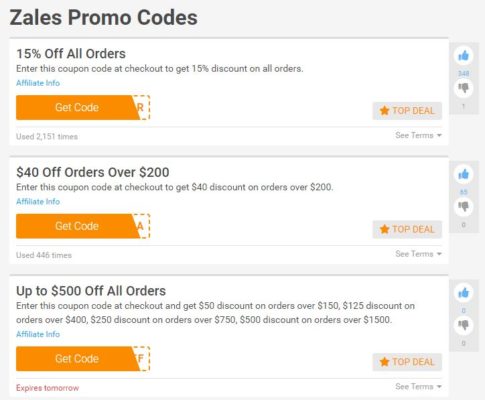
Task: Open the Up to $500 Off All Orders title
Action: 91,291
